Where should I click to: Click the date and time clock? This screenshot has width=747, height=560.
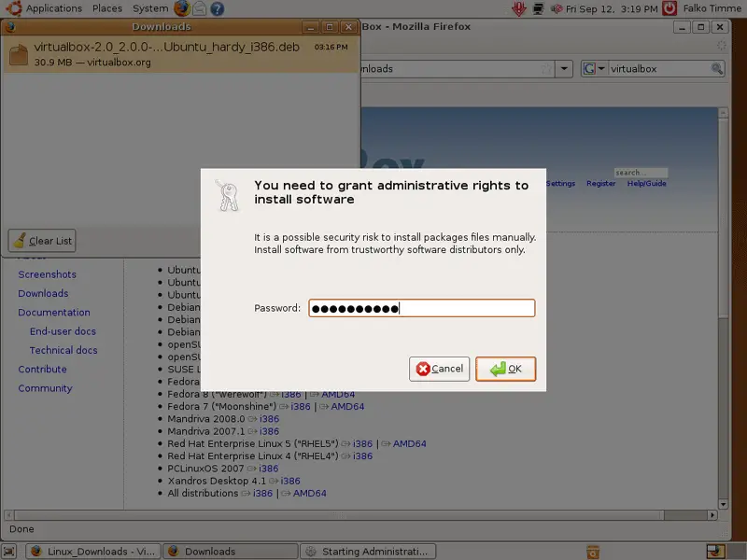(612, 8)
